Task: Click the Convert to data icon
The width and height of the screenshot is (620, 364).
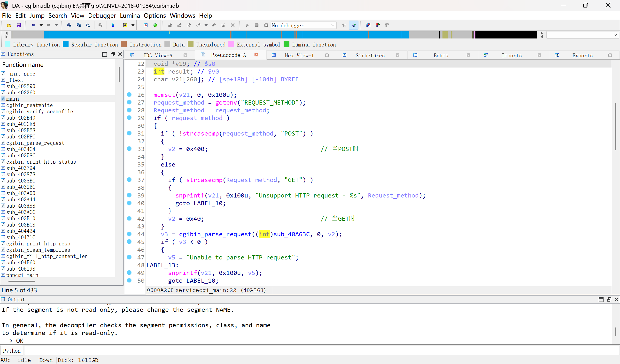Action: [x=179, y=25]
